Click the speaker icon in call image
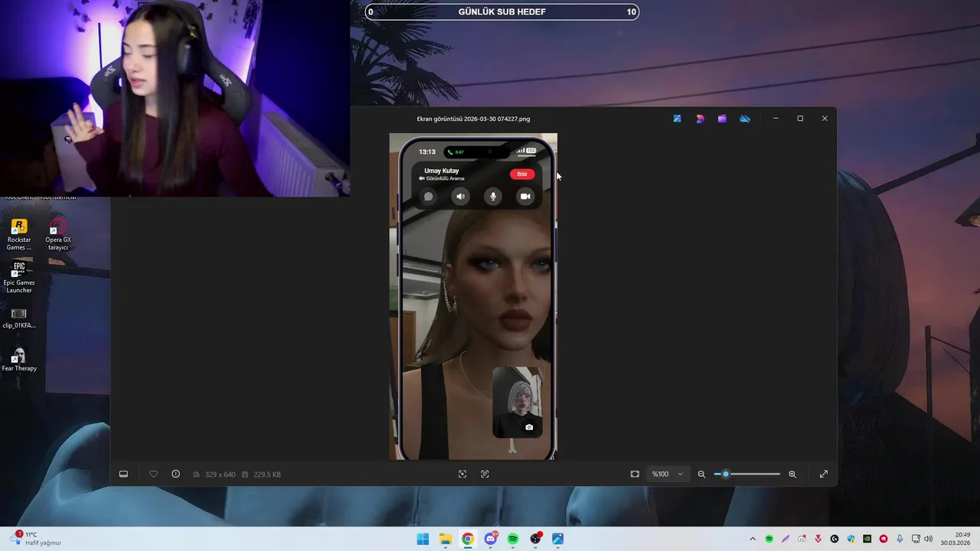Screen dimensions: 980x551 (x=460, y=197)
